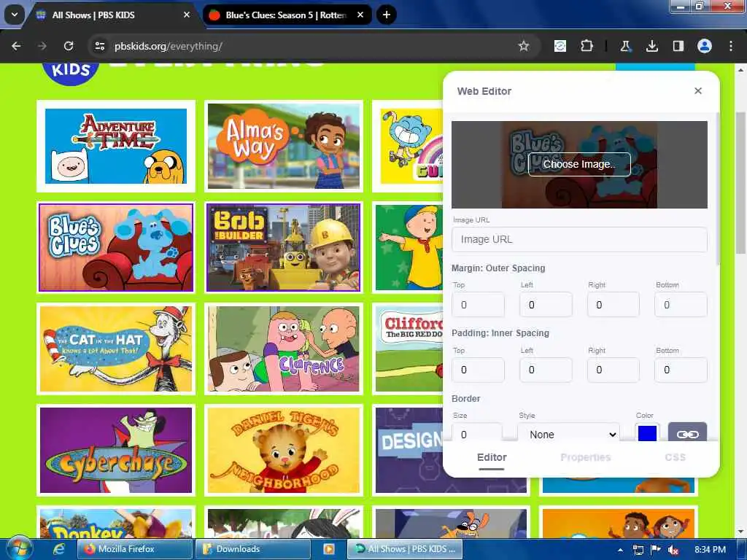Open the Adventure Time show thumbnail
The width and height of the screenshot is (747, 560).
116,146
